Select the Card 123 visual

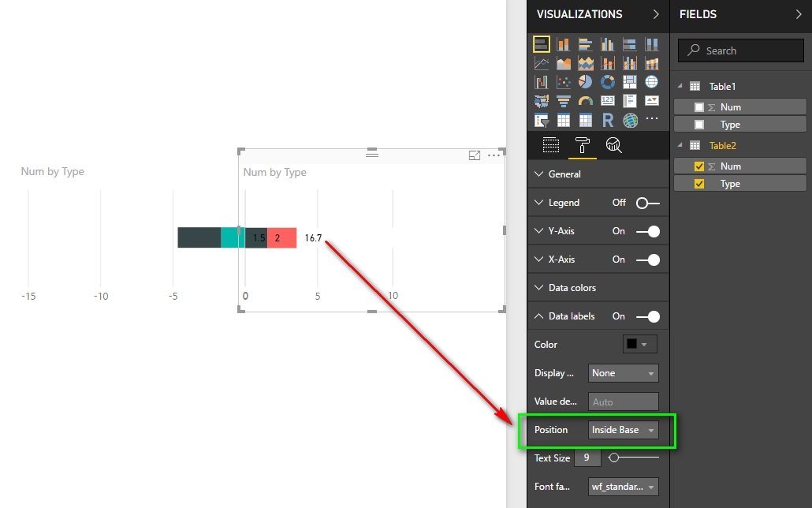[608, 101]
